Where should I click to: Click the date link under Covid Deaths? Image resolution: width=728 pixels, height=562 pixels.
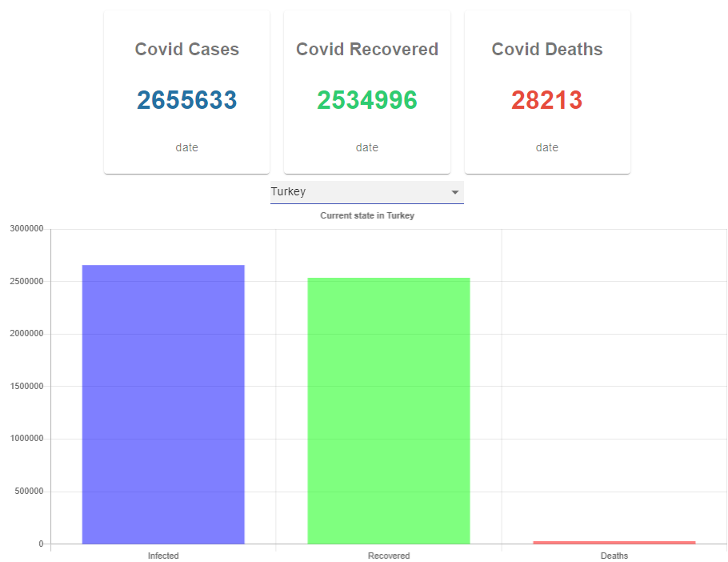546,147
